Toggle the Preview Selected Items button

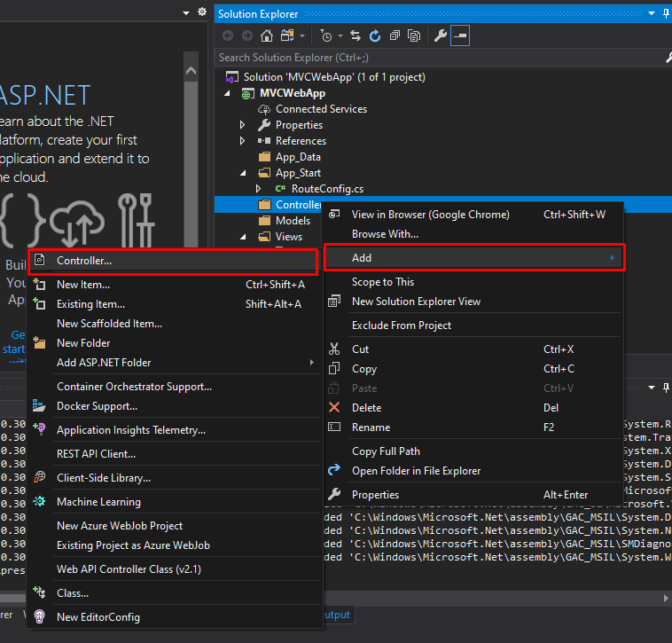pos(460,35)
